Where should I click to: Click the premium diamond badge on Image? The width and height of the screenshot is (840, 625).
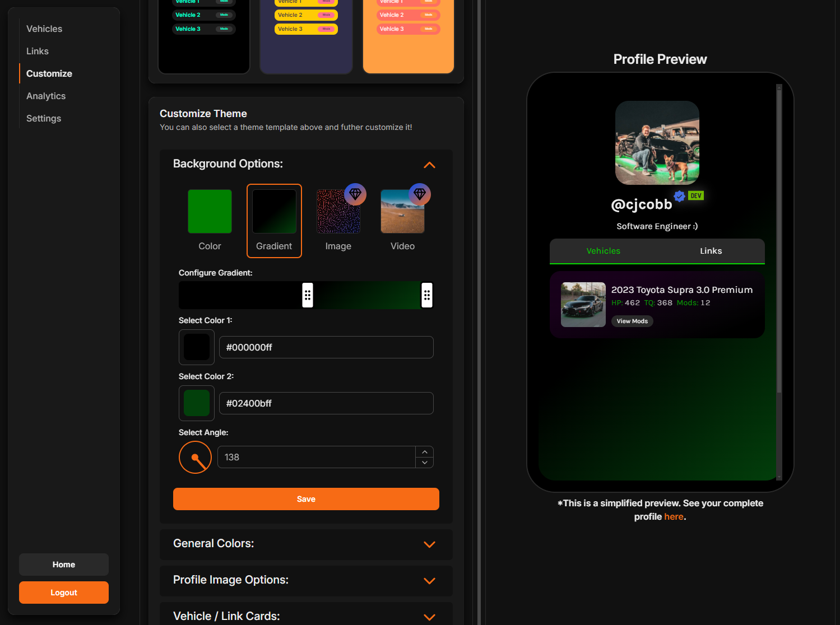pos(355,194)
